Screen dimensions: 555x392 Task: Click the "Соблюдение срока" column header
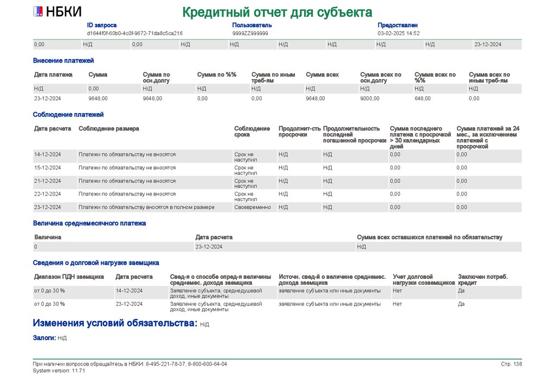tap(252, 132)
